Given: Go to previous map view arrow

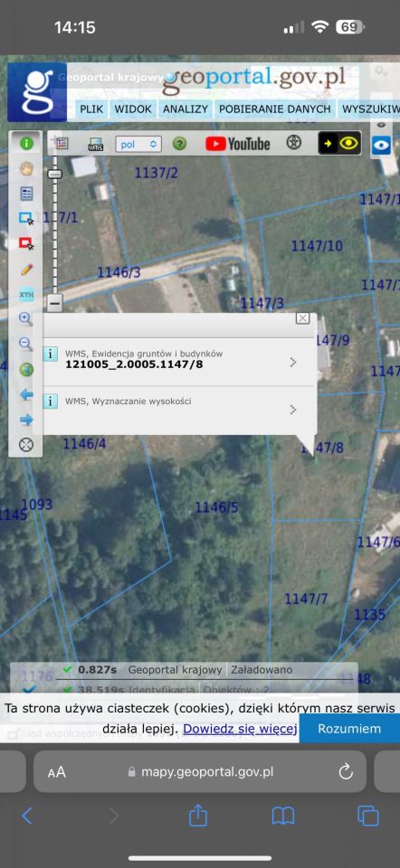Looking at the screenshot, I should click(26, 395).
